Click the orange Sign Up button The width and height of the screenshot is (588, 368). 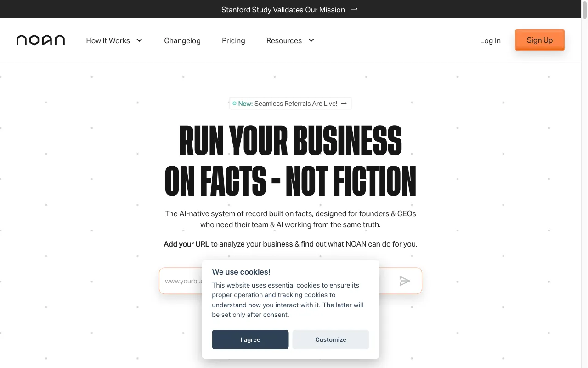tap(540, 40)
